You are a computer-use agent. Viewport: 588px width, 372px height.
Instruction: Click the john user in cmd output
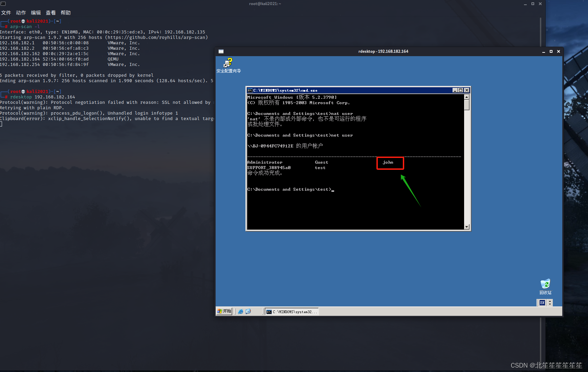click(388, 162)
